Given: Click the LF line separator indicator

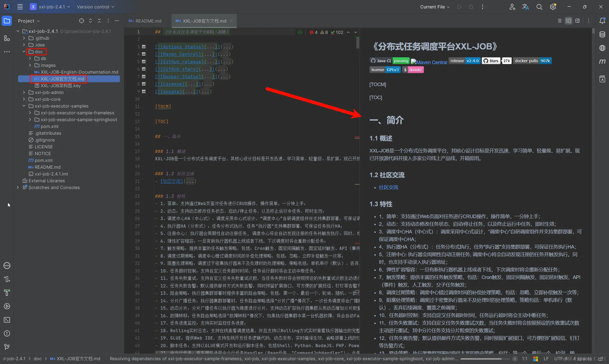Looking at the screenshot, I should [x=546, y=359].
